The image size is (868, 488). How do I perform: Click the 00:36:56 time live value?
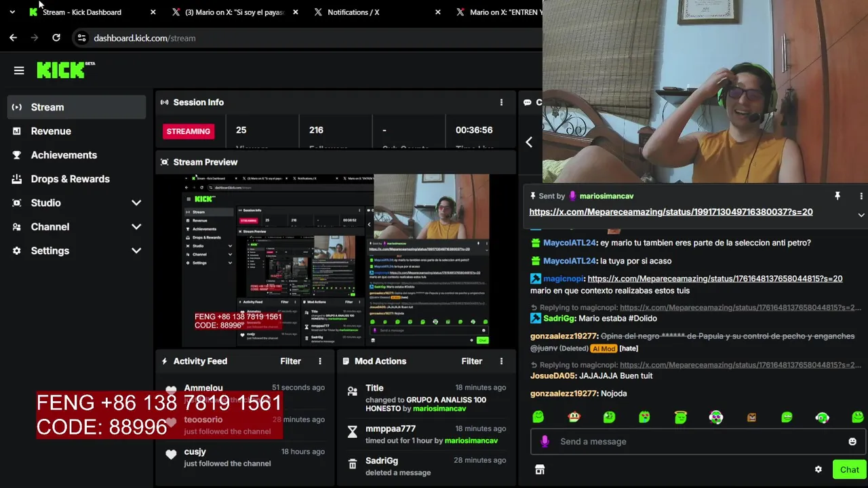pyautogui.click(x=474, y=130)
